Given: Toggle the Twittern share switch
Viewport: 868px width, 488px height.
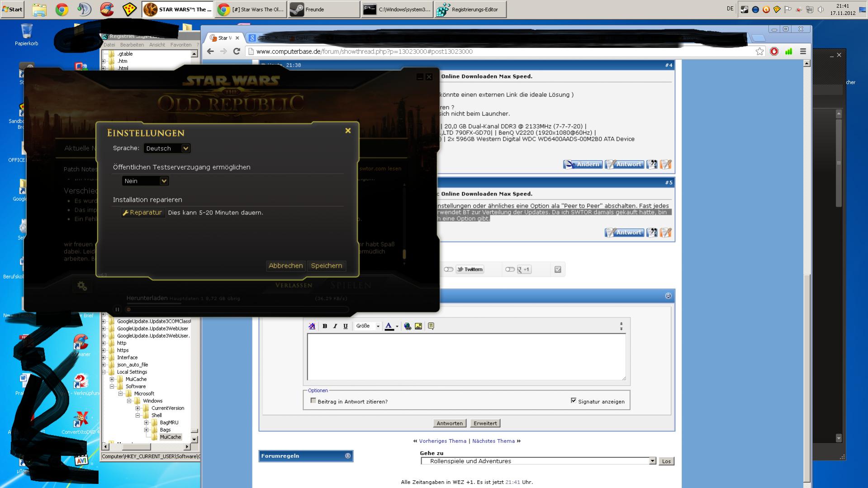Looking at the screenshot, I should (448, 270).
